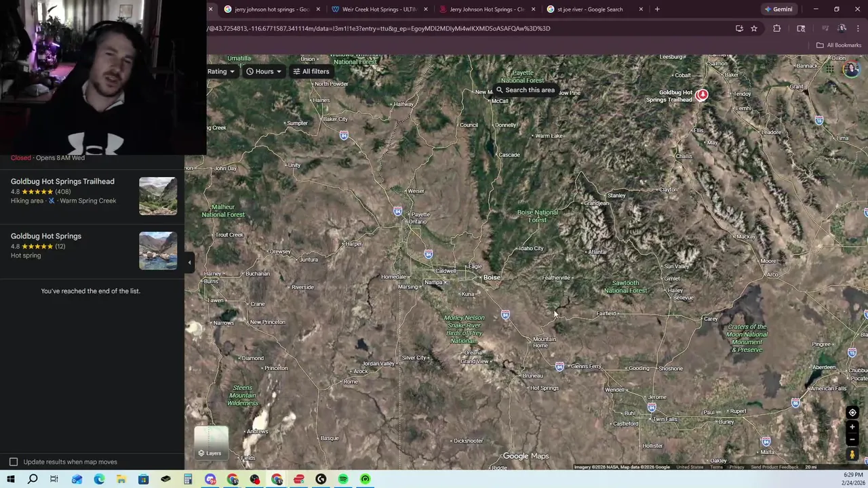Open the Chrome profile avatar in toolbar
This screenshot has width=868, height=488.
tap(842, 28)
